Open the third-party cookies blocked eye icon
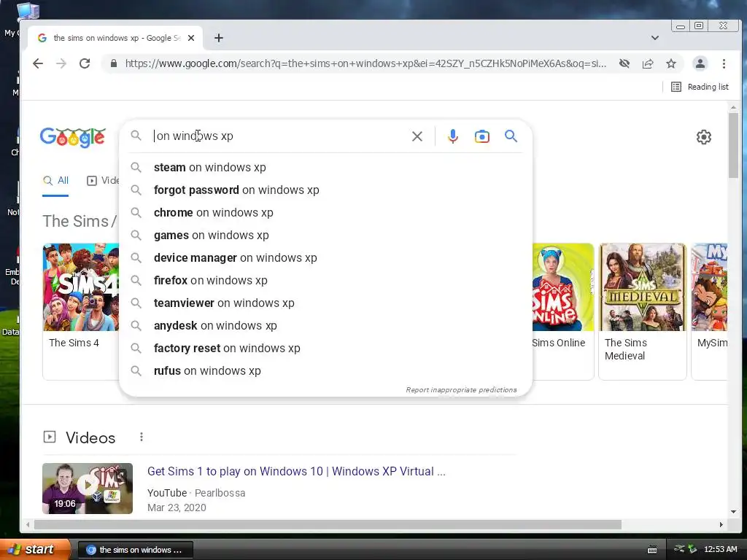Image resolution: width=747 pixels, height=560 pixels. 624,63
